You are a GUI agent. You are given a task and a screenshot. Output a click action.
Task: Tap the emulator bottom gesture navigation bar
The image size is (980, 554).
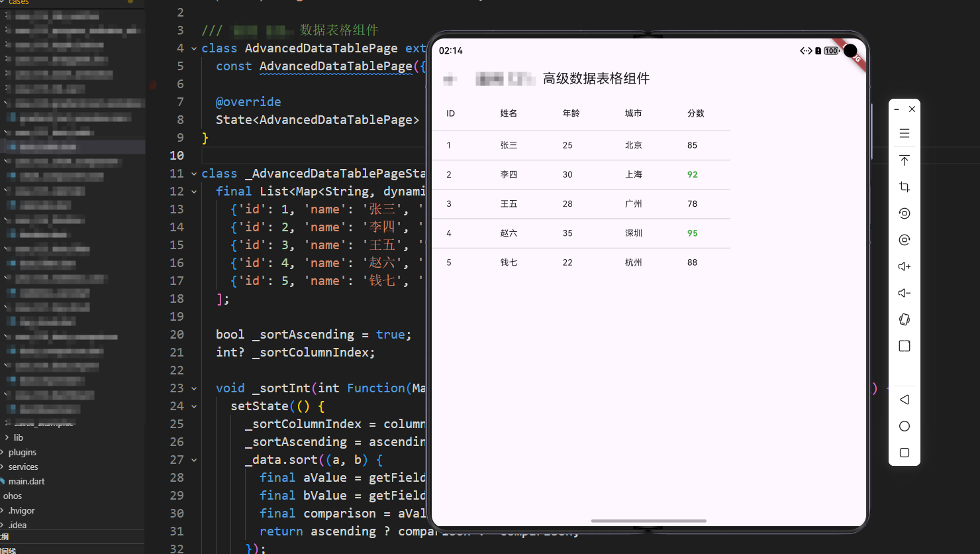(649, 521)
